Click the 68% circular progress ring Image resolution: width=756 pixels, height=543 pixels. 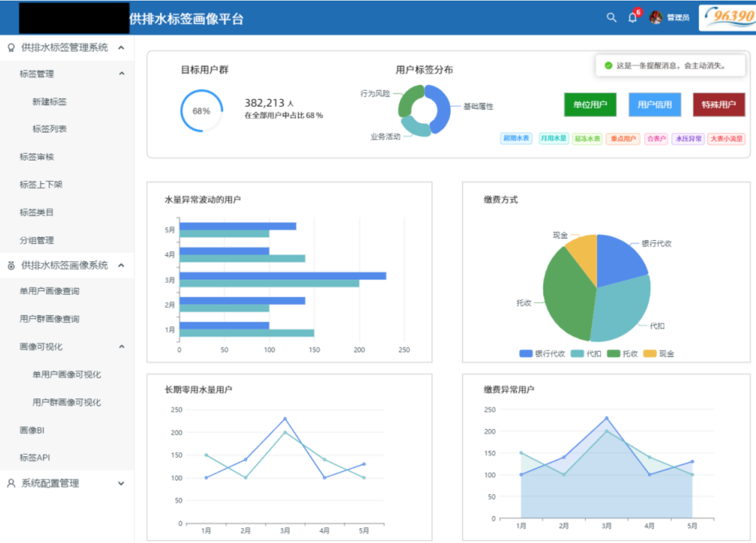201,111
